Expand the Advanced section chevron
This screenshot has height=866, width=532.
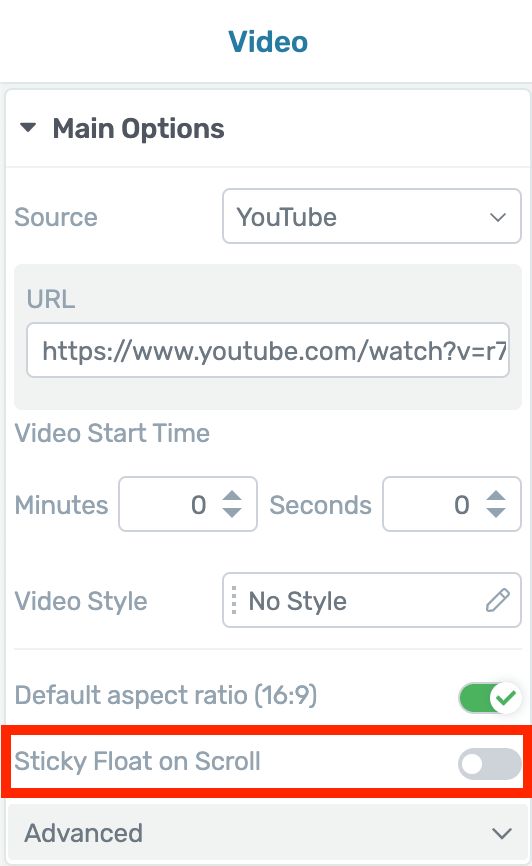tap(502, 833)
